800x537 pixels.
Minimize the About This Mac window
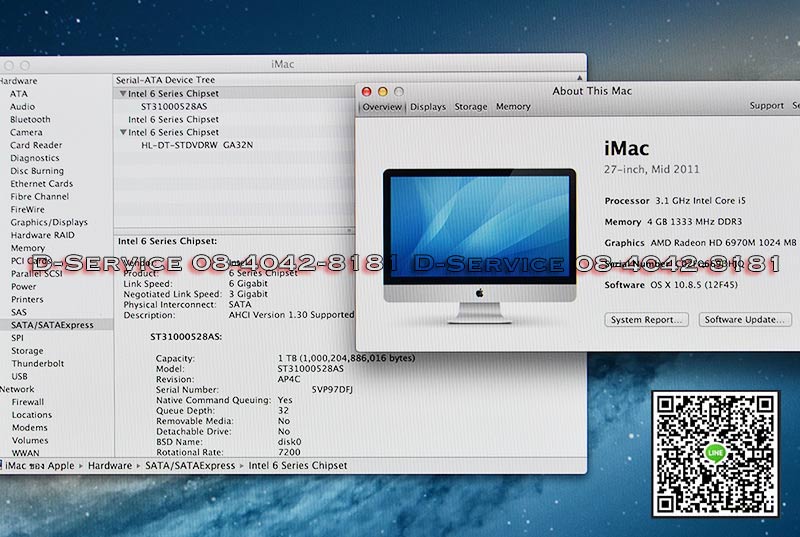click(383, 91)
